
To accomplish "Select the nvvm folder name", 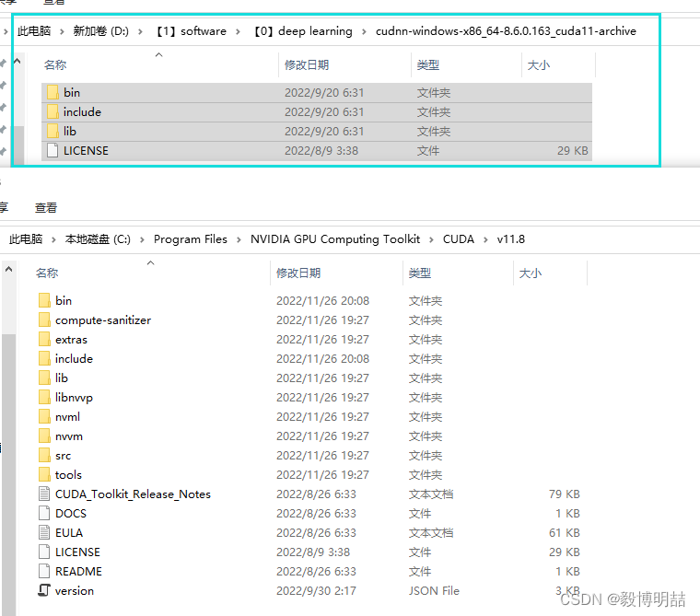I will point(69,436).
